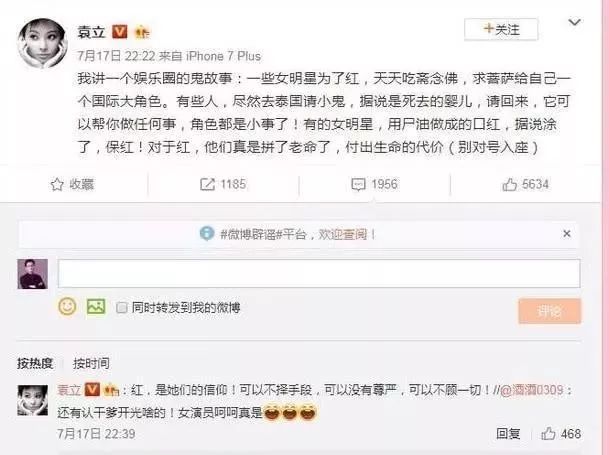Click the 收藏 star icon
Screen dimensions: 609x455
click(x=57, y=185)
